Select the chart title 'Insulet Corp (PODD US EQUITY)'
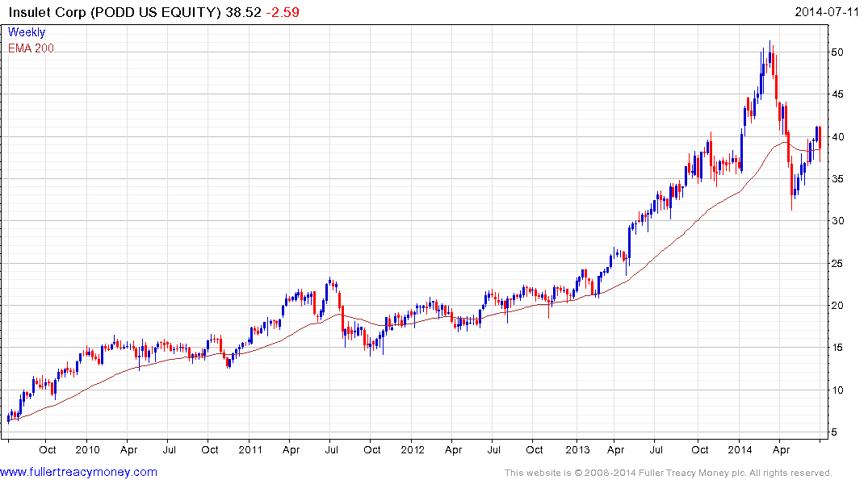 click(x=115, y=12)
